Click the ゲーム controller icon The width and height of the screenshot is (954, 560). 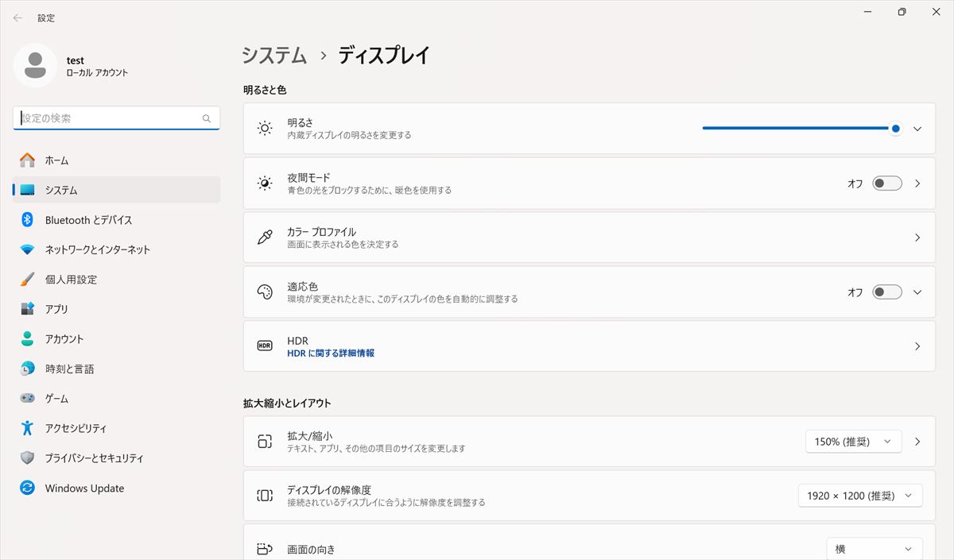[x=28, y=399]
